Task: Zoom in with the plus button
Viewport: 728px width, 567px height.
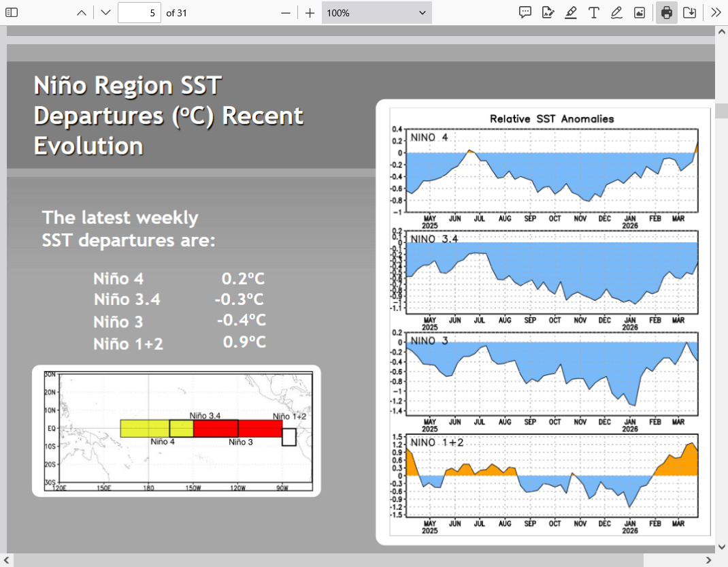Action: click(x=310, y=12)
